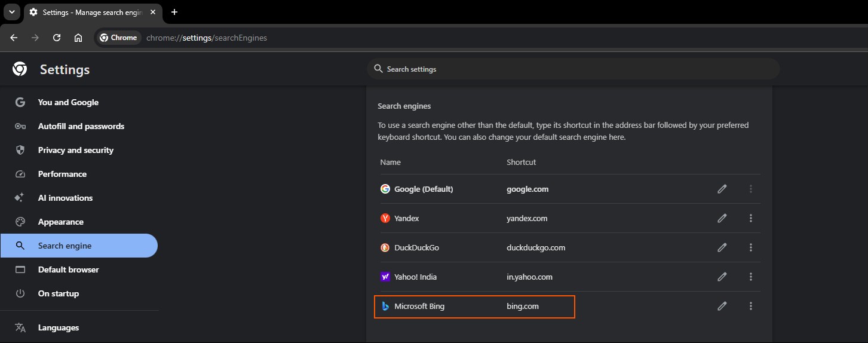Select the Settings - Manage search engines tab

tap(93, 12)
